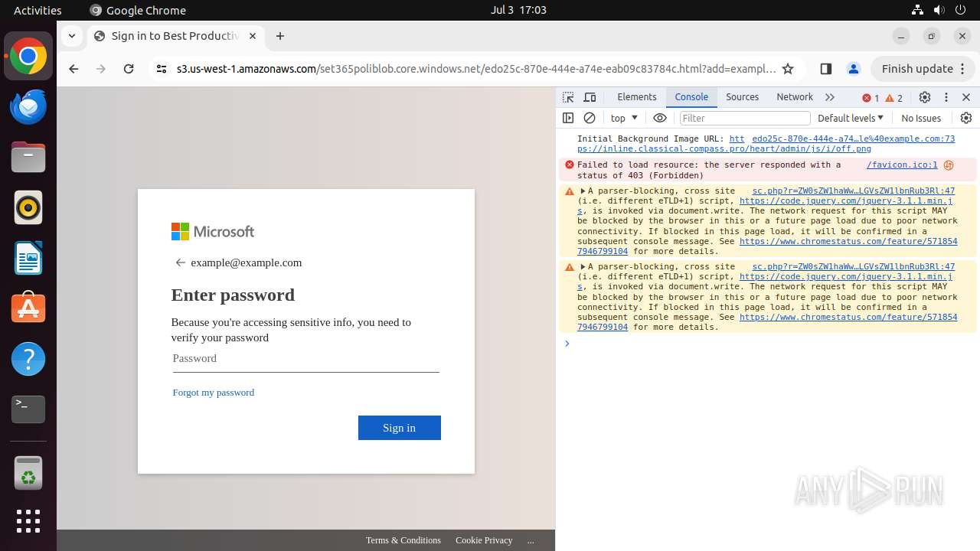Activate the DevTools inspect element picker

(568, 97)
